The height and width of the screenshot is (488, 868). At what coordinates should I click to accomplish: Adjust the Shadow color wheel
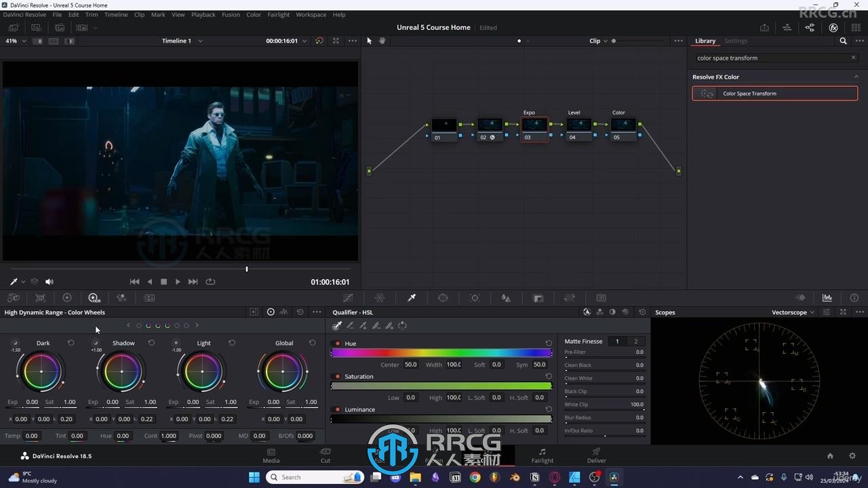coord(122,371)
